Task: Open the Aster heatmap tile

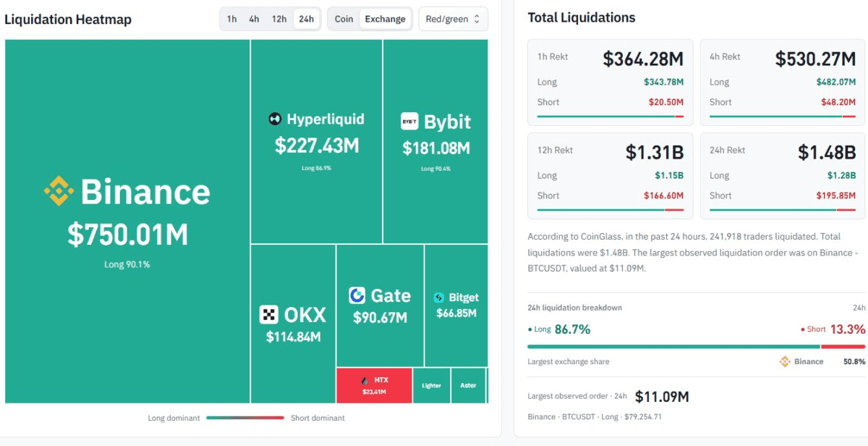Action: click(469, 385)
